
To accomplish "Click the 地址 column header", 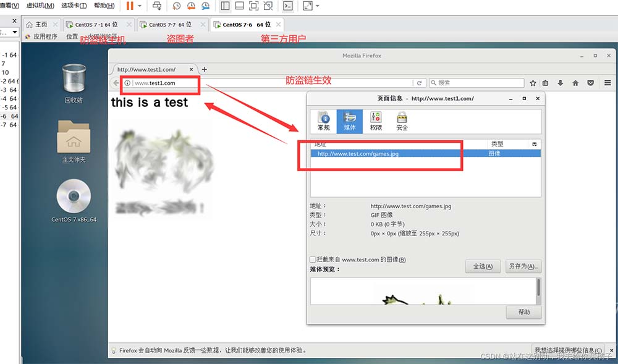I will click(x=399, y=144).
